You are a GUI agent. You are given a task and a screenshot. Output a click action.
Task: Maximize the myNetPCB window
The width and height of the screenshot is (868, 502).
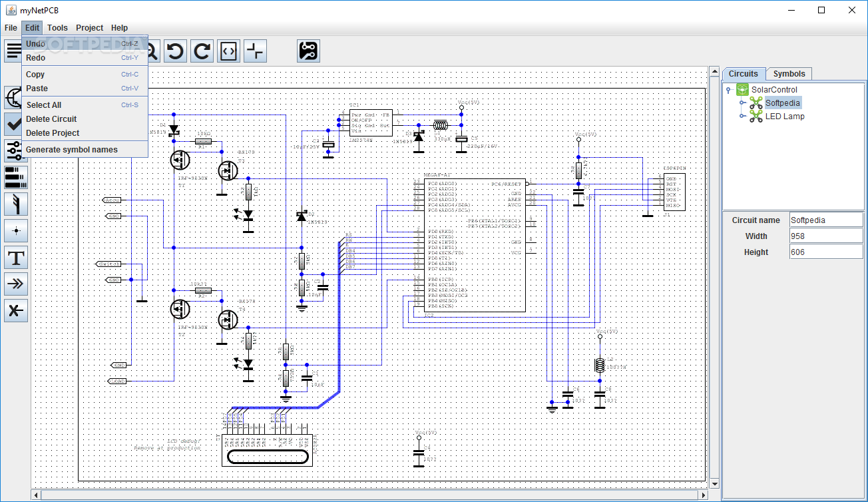click(821, 10)
